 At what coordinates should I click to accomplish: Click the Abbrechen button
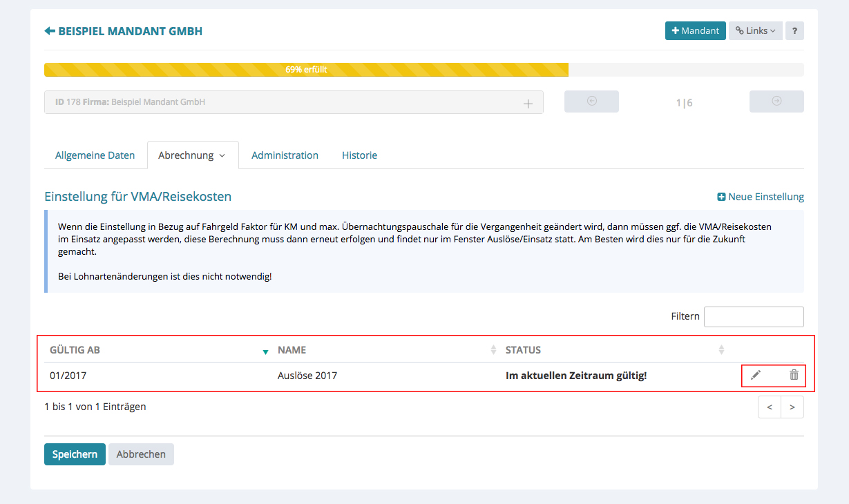(141, 454)
